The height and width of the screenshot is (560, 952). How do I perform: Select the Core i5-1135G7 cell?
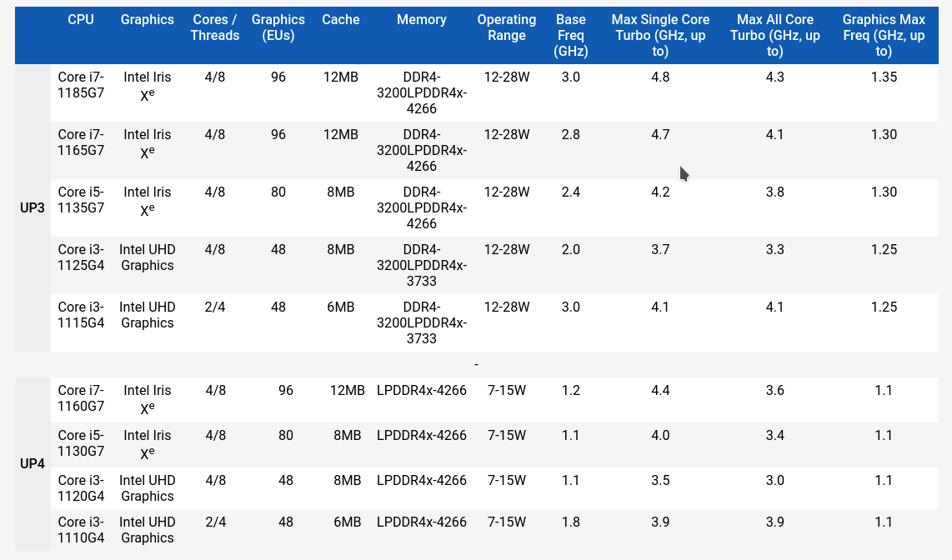pyautogui.click(x=81, y=200)
